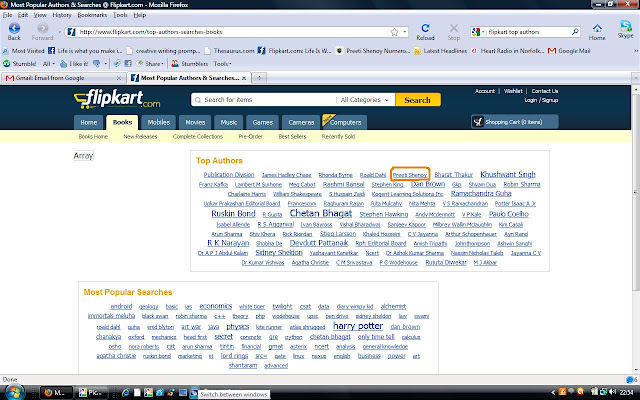Open the Login / Signup link

(541, 100)
